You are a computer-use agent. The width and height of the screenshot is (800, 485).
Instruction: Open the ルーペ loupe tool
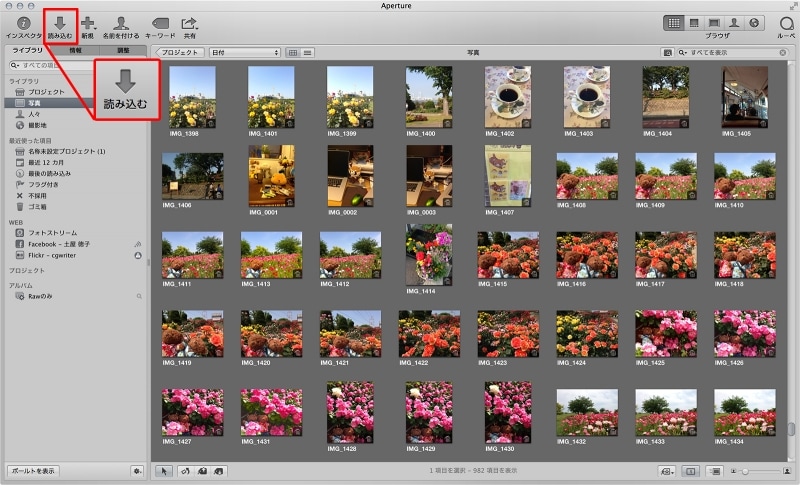[x=785, y=22]
